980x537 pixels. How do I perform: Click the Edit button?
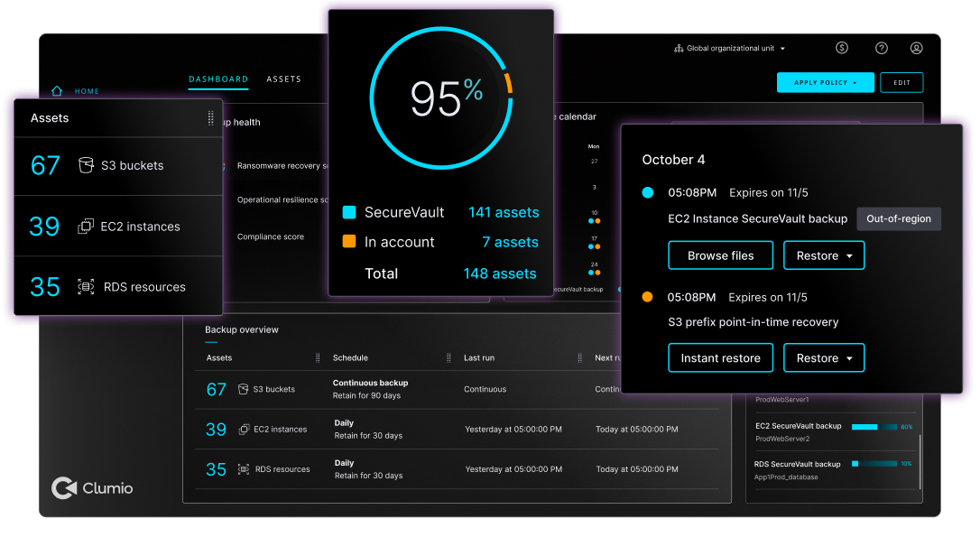(x=901, y=83)
